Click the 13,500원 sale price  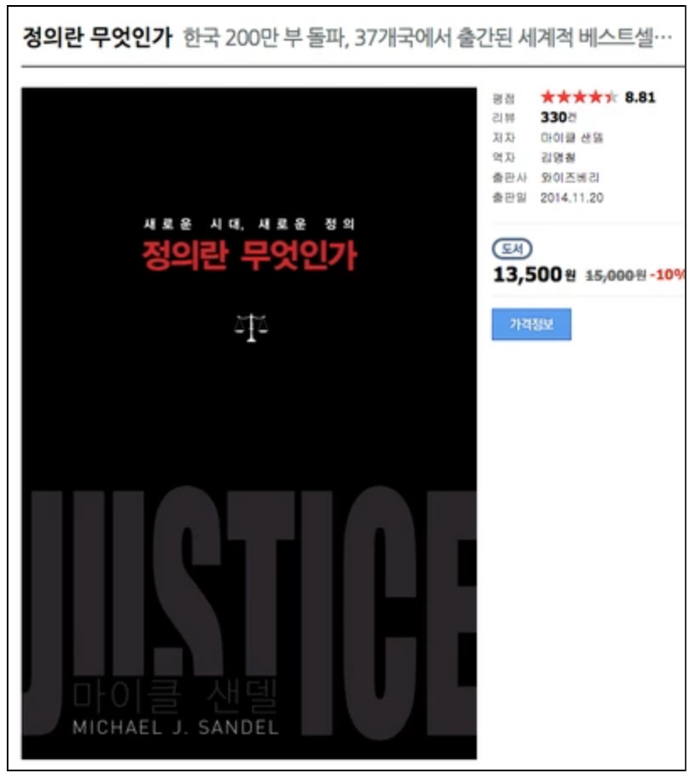534,275
